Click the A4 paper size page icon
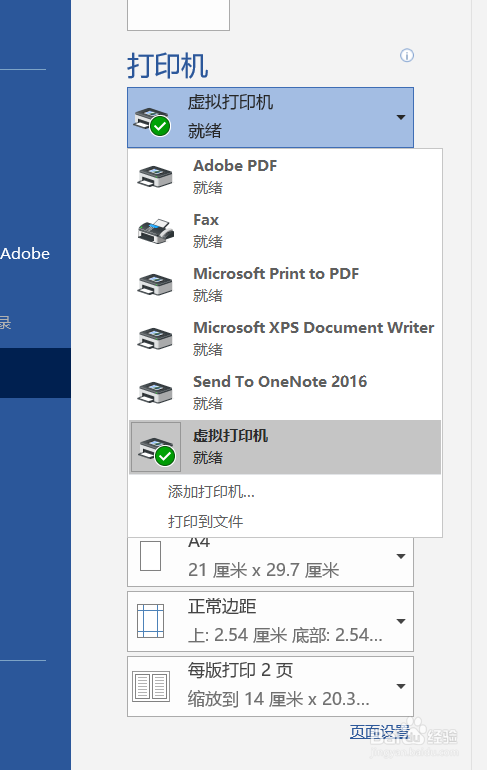 [x=150, y=556]
